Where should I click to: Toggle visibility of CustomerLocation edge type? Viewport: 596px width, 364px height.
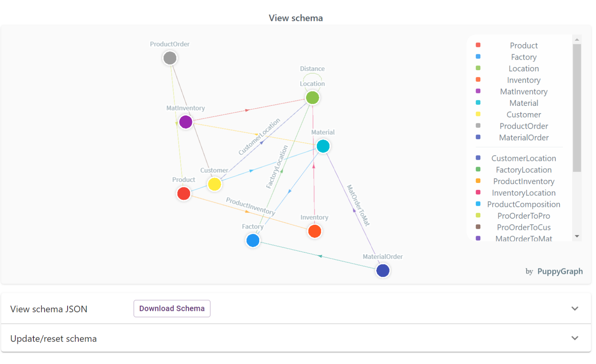(x=523, y=158)
